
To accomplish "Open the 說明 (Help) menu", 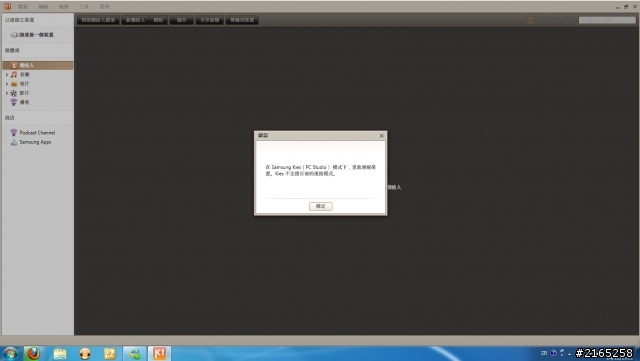I will [x=104, y=7].
